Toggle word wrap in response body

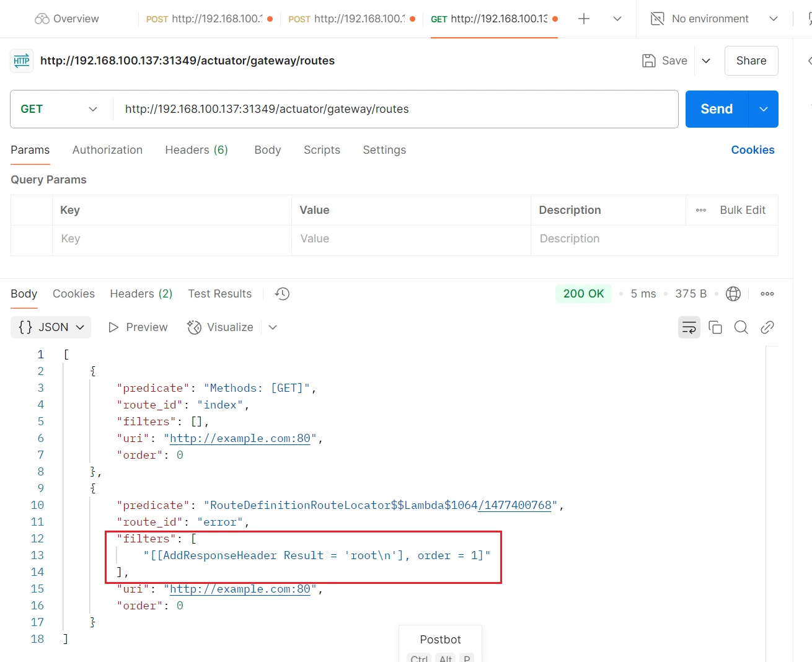[x=689, y=327]
